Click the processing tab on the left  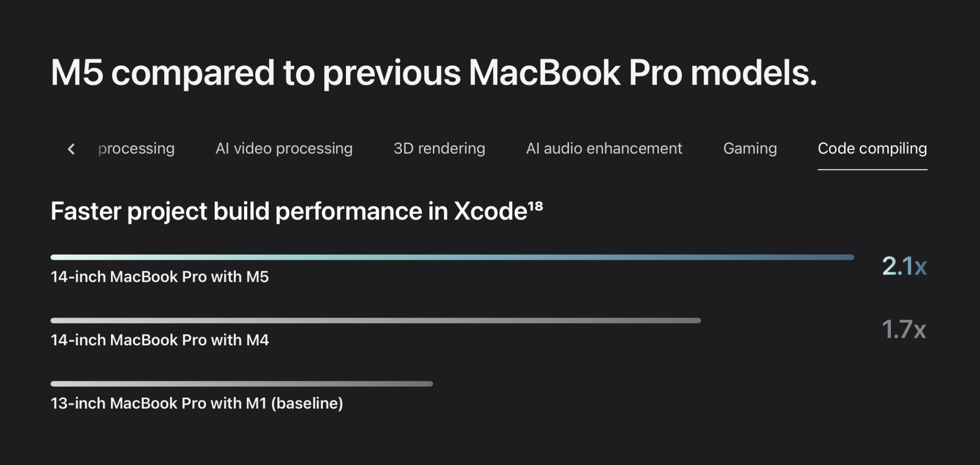134,148
